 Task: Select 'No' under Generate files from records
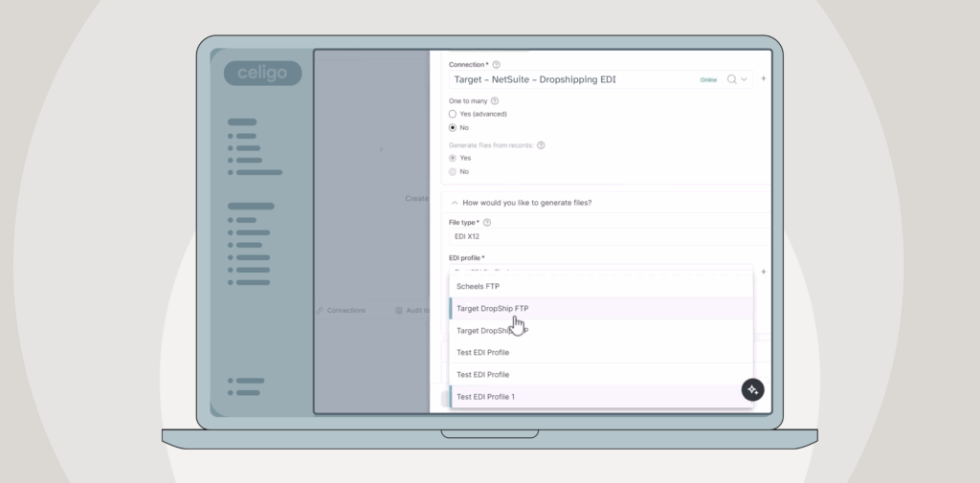click(x=453, y=171)
